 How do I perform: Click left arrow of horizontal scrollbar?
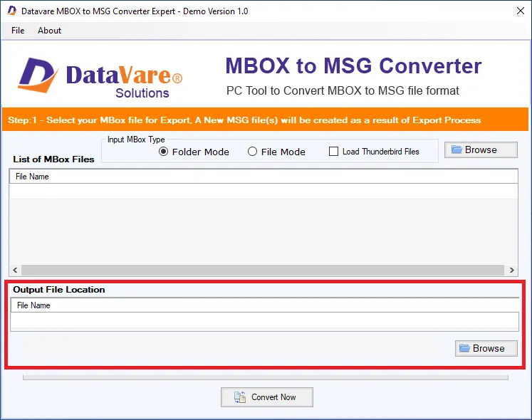point(15,270)
